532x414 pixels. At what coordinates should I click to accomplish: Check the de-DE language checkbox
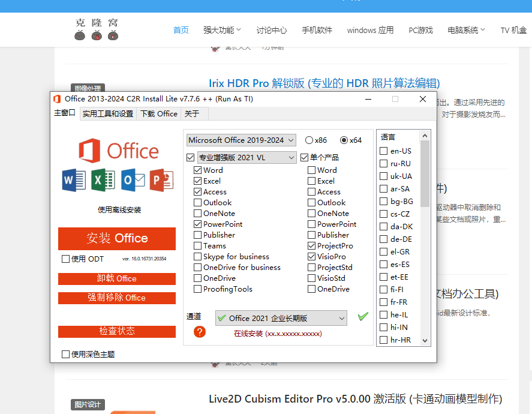coord(383,239)
